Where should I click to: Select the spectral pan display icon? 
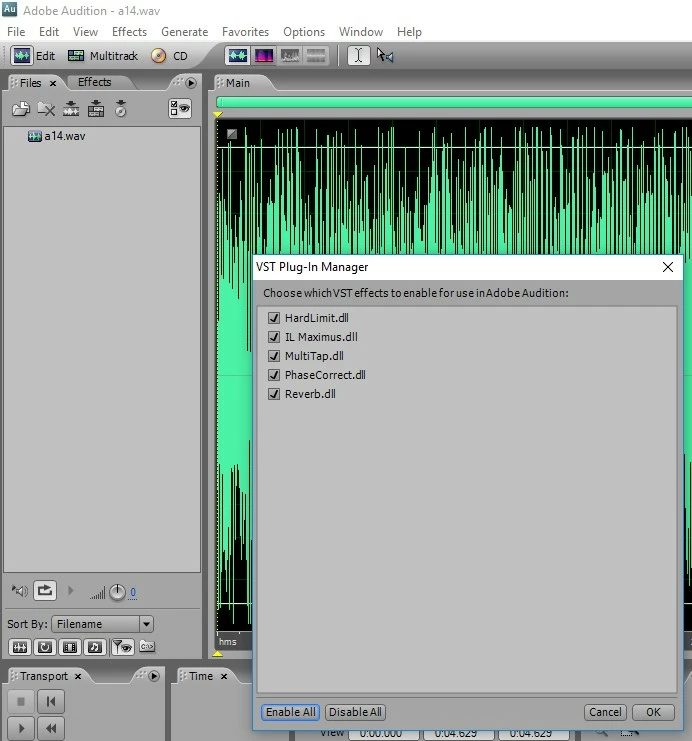point(290,56)
